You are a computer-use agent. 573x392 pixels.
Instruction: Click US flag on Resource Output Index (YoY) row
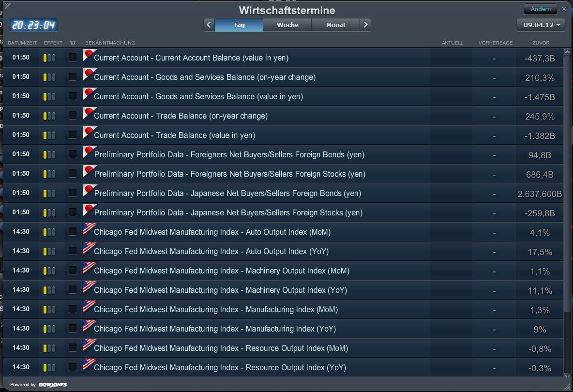tap(90, 364)
